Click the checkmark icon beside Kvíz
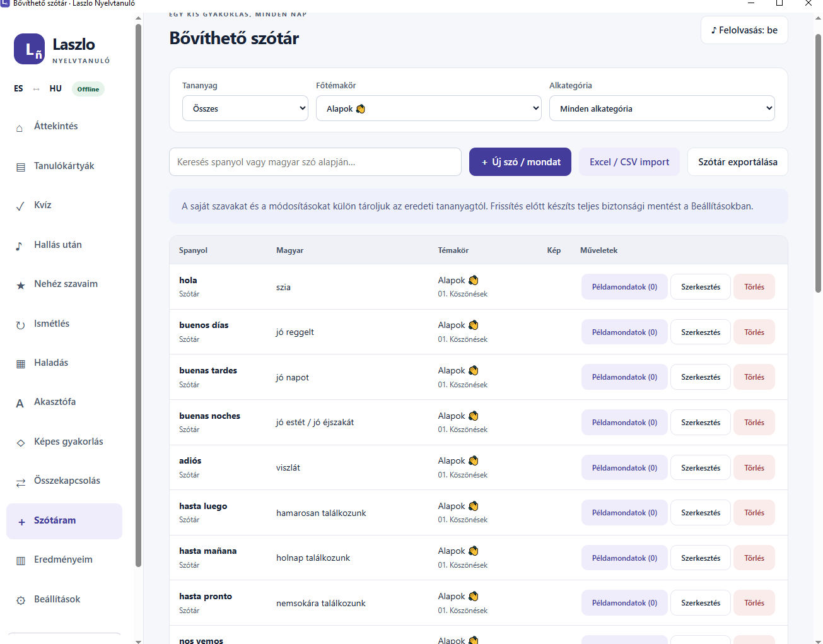 pos(20,206)
